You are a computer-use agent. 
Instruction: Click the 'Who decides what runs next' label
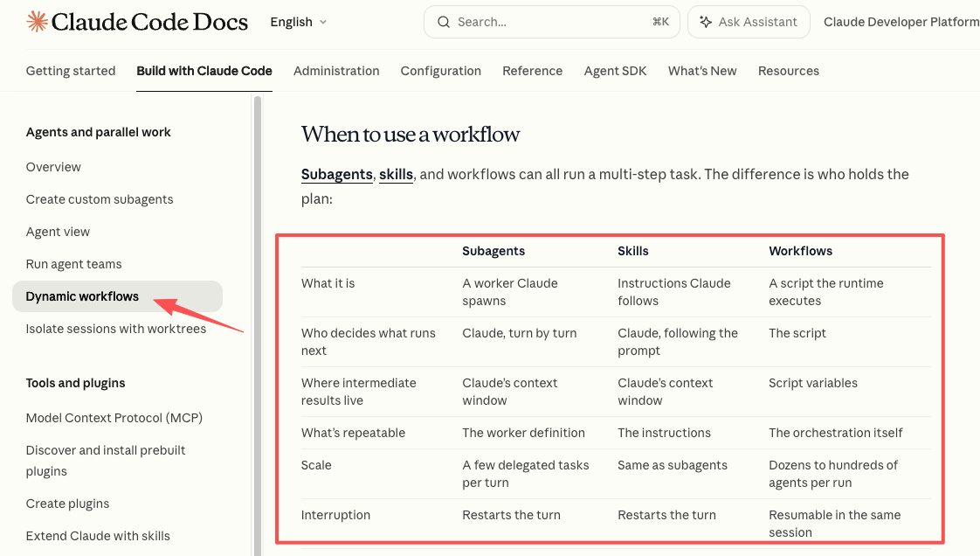coord(368,342)
